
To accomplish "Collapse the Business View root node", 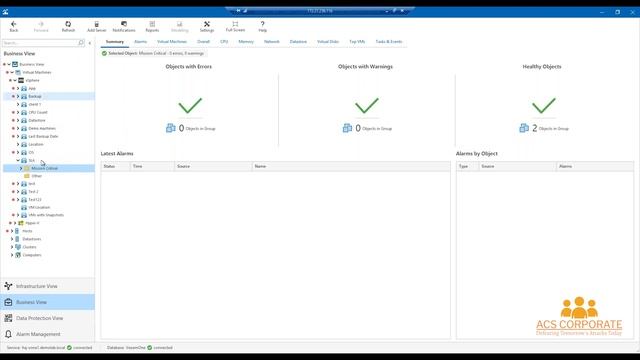I will (9, 64).
